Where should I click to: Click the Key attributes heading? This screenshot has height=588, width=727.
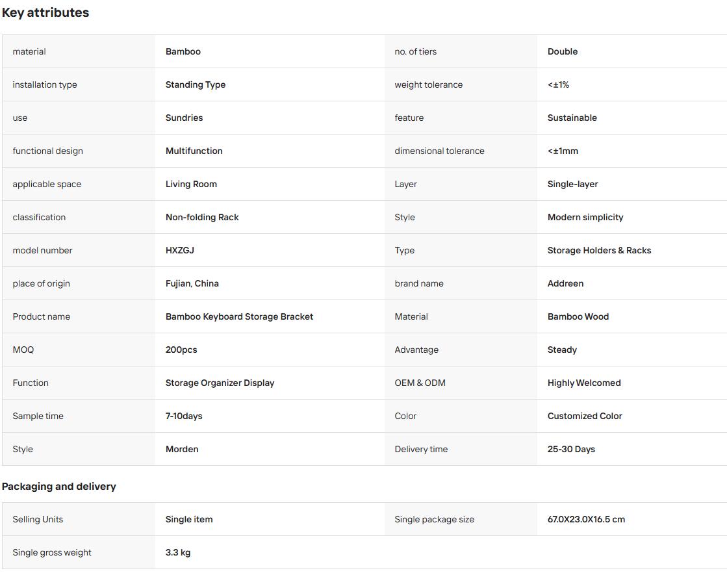pyautogui.click(x=45, y=12)
